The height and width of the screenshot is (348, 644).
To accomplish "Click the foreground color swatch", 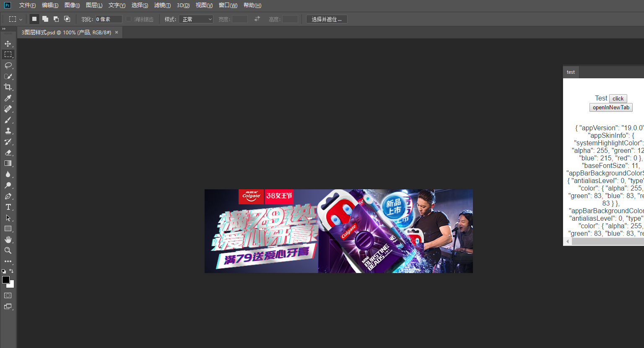I will tap(5, 279).
